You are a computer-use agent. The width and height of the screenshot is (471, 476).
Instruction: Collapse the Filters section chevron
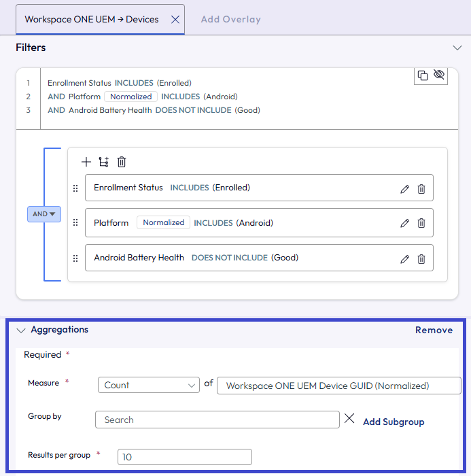pos(457,48)
